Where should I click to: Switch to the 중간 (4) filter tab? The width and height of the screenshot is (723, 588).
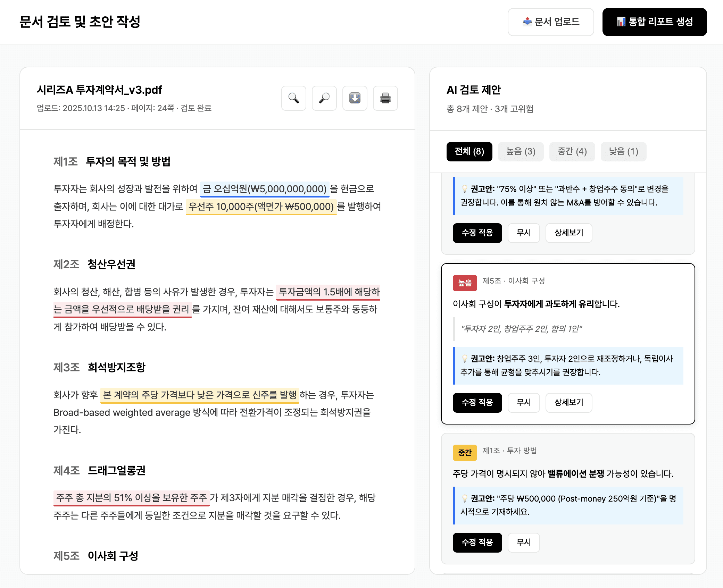pos(572,151)
